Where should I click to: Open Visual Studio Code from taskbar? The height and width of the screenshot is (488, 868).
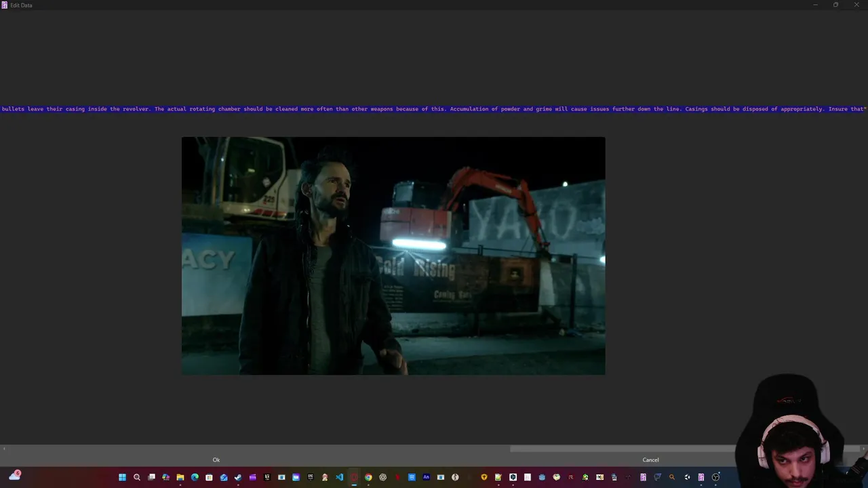pyautogui.click(x=339, y=477)
